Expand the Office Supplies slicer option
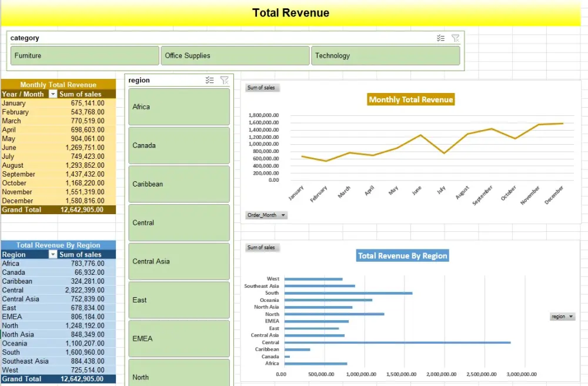588x386 pixels. (x=235, y=55)
